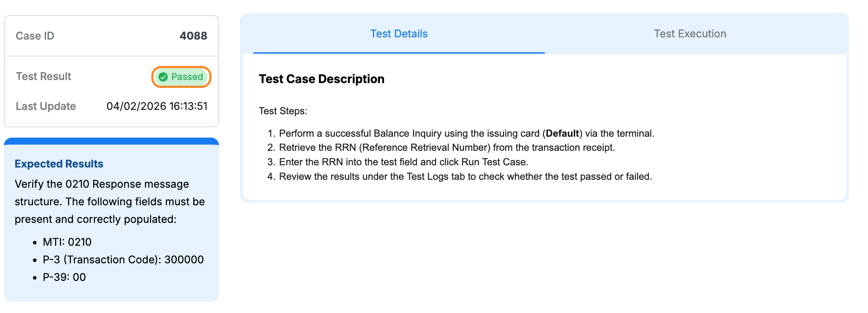This screenshot has height=313, width=868.
Task: Switch to the Test Execution tab
Action: (x=690, y=33)
